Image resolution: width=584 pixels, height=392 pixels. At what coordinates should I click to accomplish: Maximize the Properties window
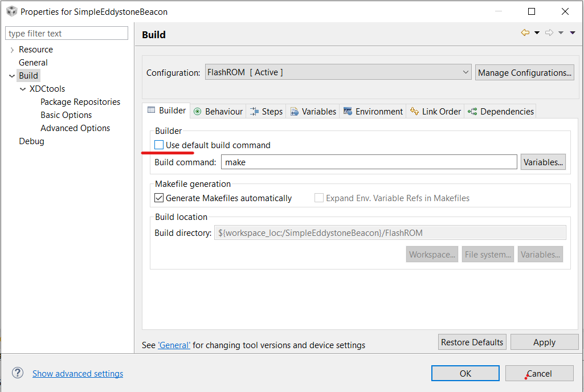pos(532,11)
